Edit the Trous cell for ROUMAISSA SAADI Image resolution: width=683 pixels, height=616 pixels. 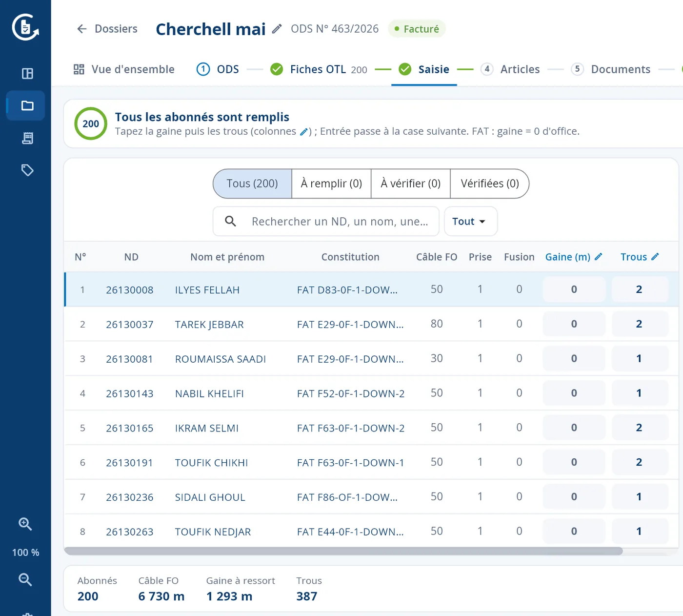pyautogui.click(x=639, y=359)
